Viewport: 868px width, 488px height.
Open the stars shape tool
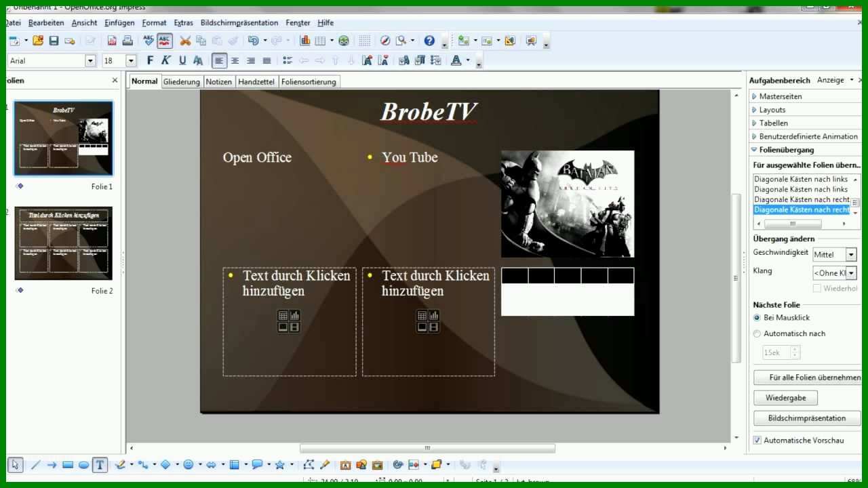(279, 465)
